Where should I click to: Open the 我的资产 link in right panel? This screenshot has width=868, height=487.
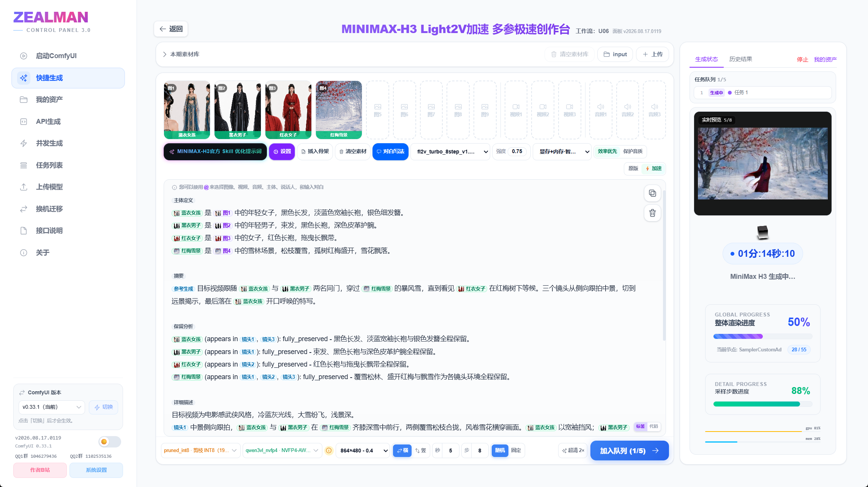click(825, 60)
